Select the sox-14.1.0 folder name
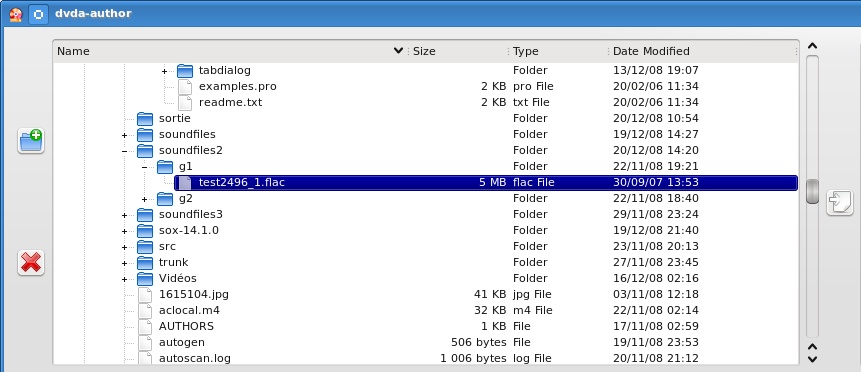 [x=189, y=230]
